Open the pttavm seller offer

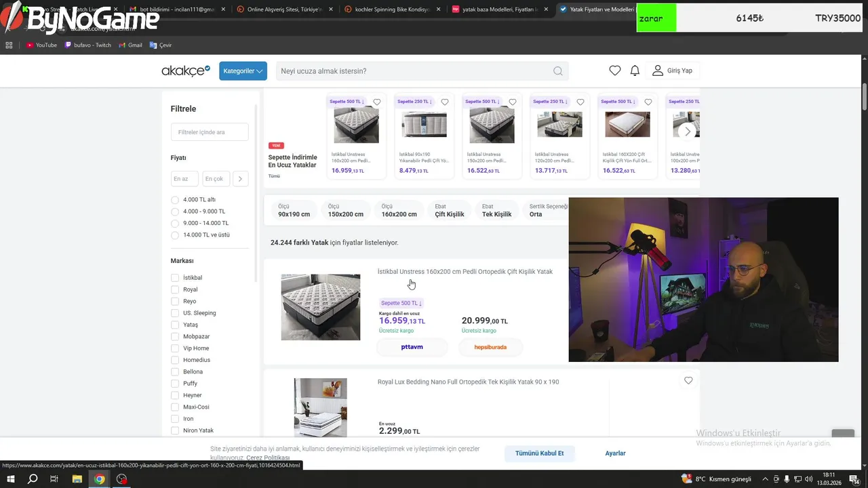412,347
